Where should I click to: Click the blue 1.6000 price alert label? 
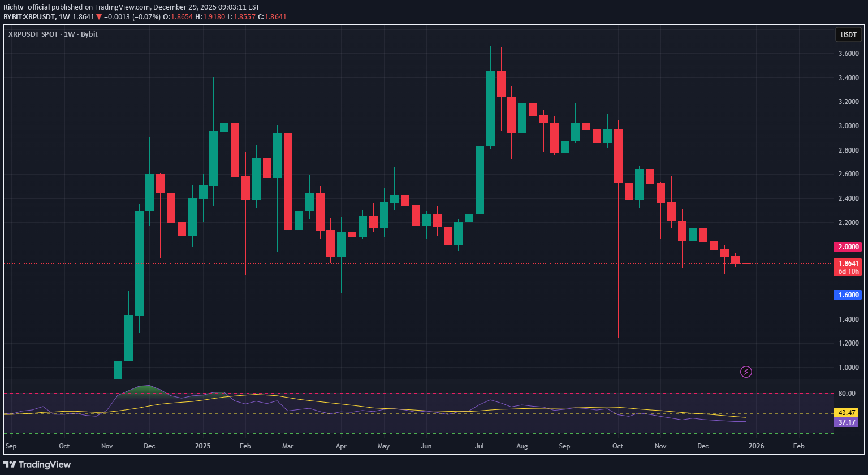(x=848, y=295)
